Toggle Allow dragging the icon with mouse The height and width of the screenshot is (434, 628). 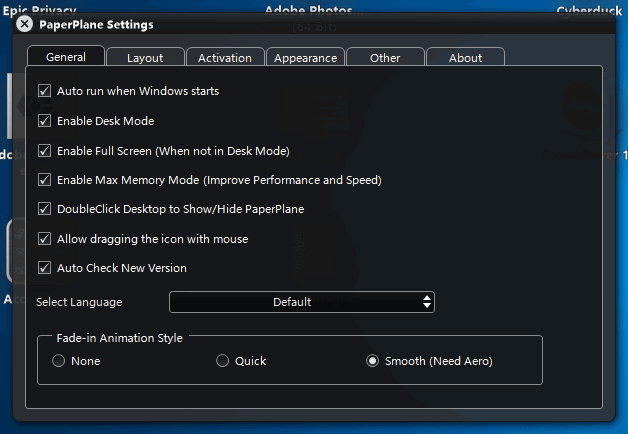[x=44, y=239]
